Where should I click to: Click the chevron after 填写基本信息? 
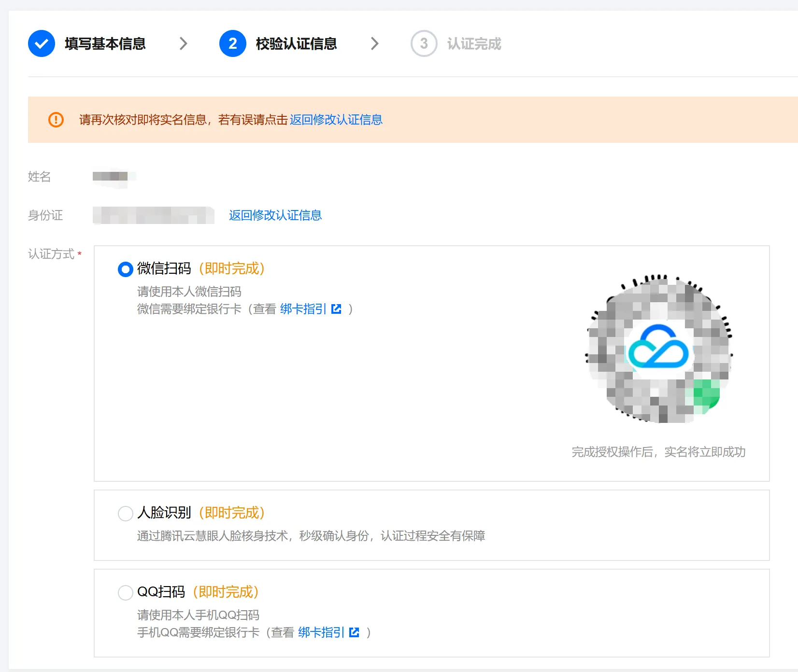(183, 43)
